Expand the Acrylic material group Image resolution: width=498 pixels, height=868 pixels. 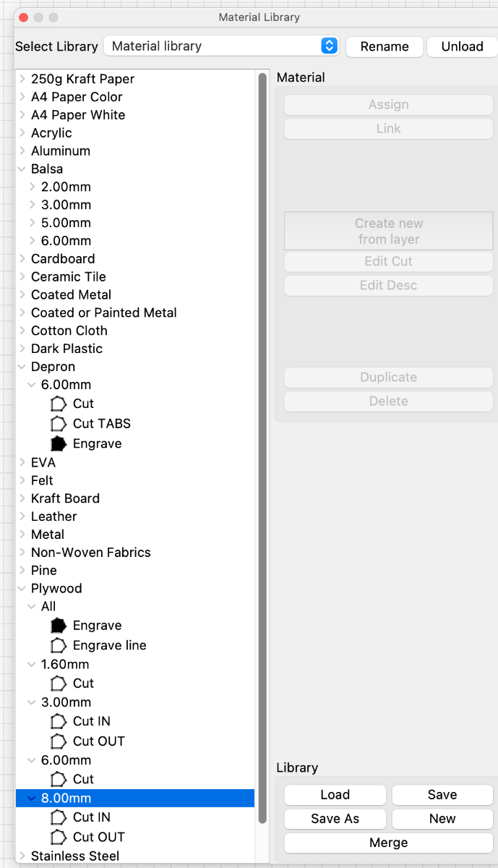point(22,133)
